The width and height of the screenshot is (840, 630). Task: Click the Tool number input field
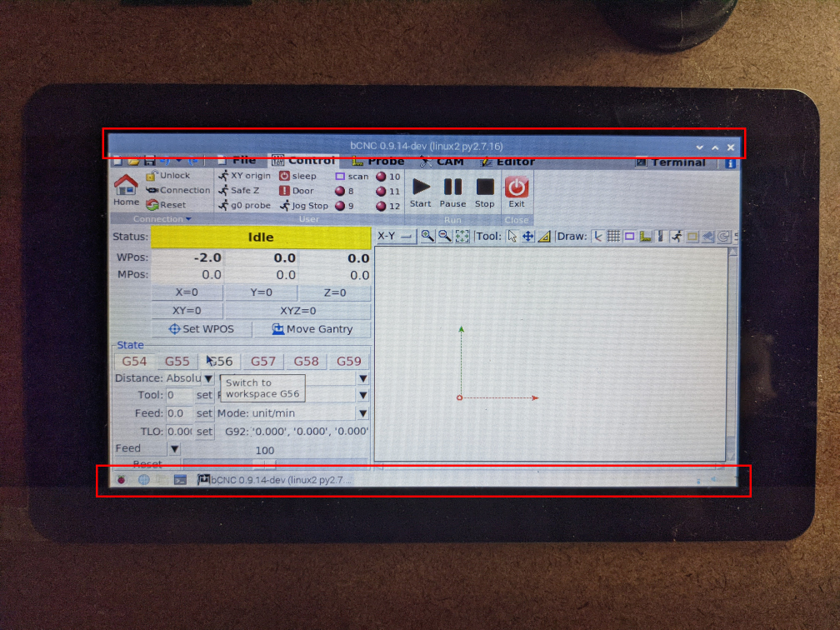tap(179, 395)
